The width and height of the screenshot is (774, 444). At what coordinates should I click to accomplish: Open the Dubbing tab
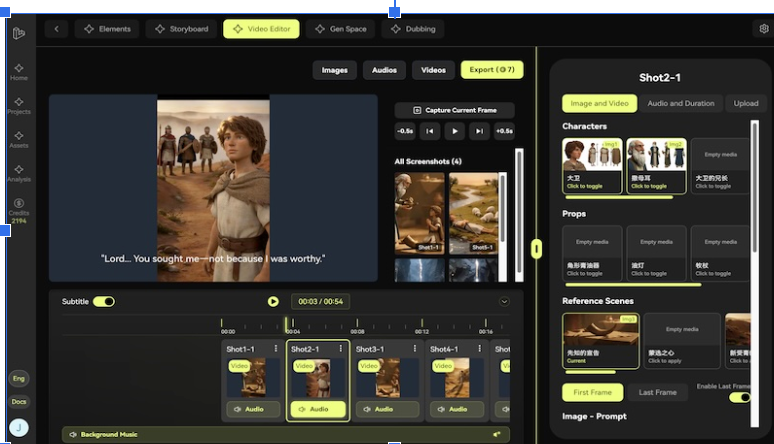click(413, 29)
